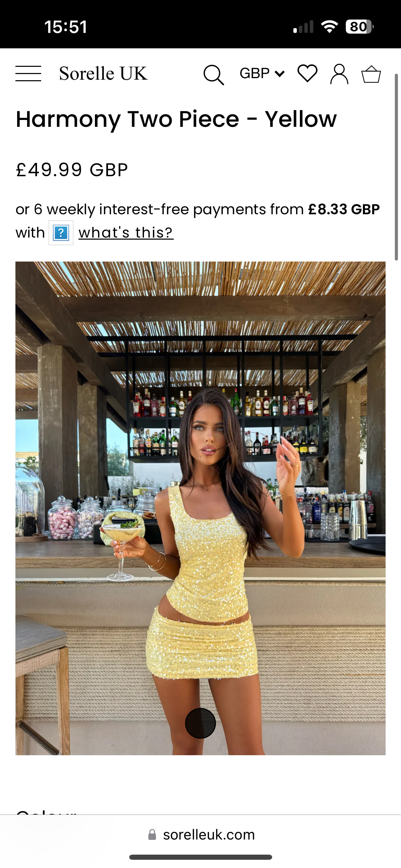Click the payment provider question-mark icon

tap(61, 233)
